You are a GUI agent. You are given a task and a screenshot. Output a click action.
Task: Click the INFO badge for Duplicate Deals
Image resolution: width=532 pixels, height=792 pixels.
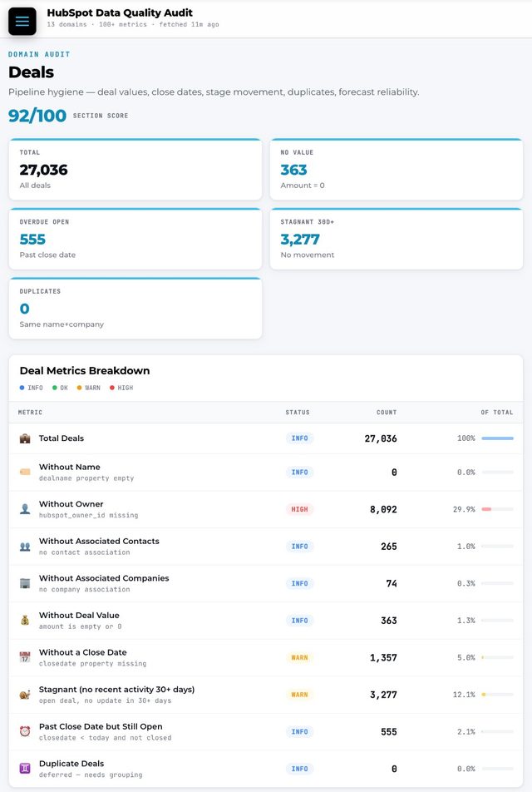point(299,769)
